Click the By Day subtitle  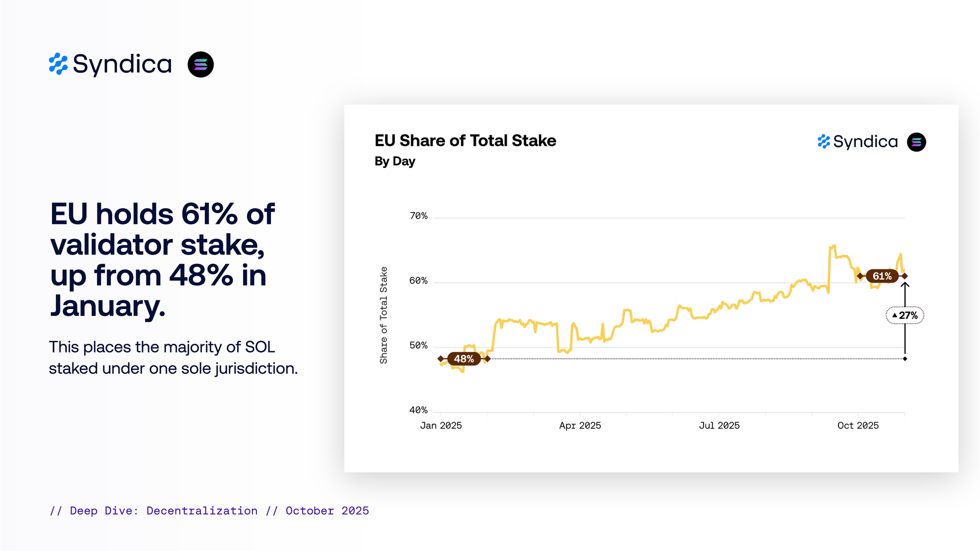tap(394, 161)
